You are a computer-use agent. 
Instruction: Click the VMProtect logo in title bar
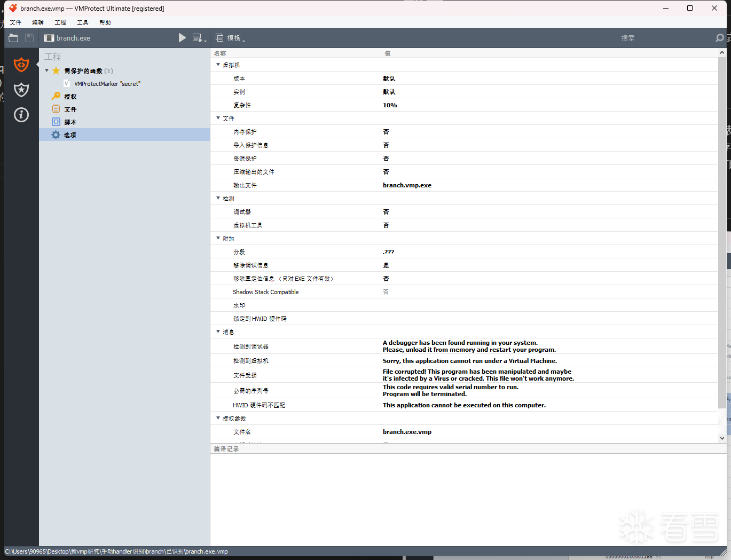tap(13, 8)
